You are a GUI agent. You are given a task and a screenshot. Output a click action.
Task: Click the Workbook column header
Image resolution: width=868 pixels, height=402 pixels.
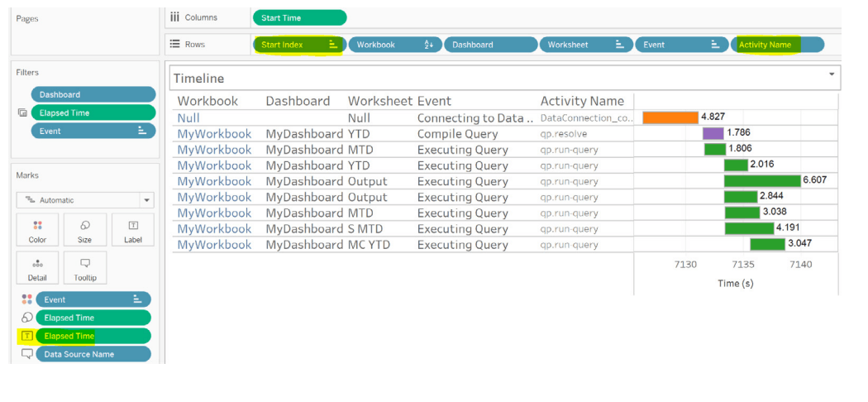(x=207, y=101)
